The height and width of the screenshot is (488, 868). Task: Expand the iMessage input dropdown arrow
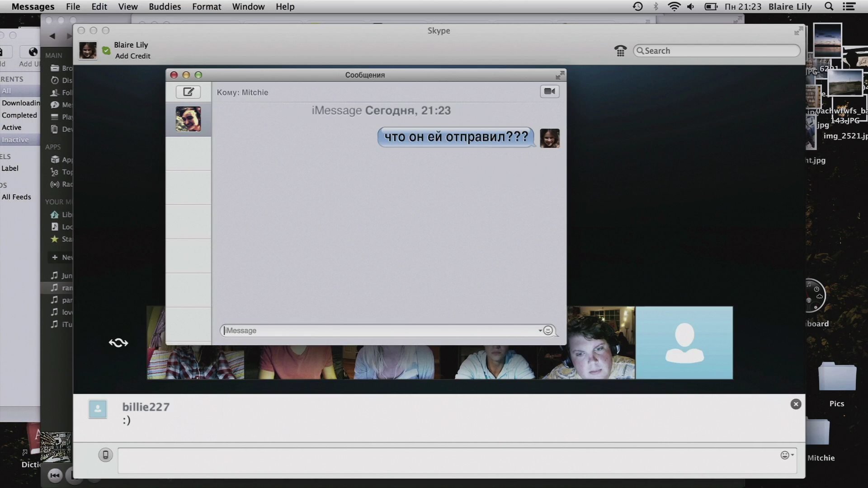tap(540, 331)
